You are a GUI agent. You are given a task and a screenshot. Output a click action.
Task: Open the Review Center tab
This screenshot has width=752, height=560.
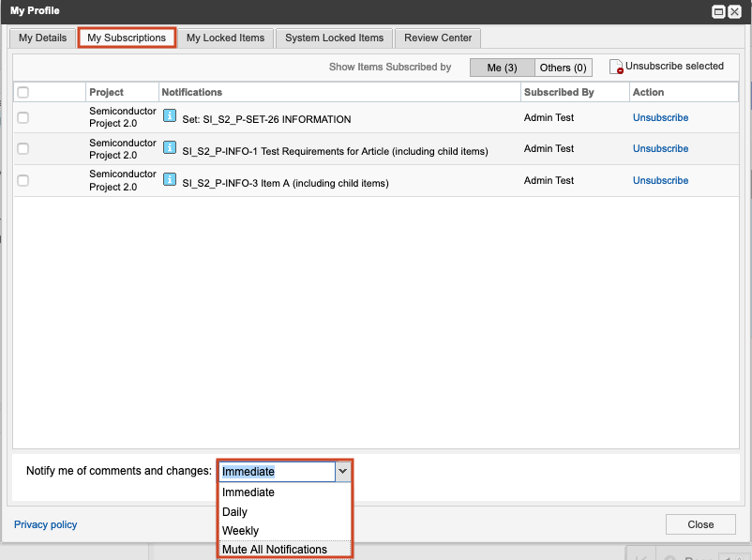(x=438, y=38)
